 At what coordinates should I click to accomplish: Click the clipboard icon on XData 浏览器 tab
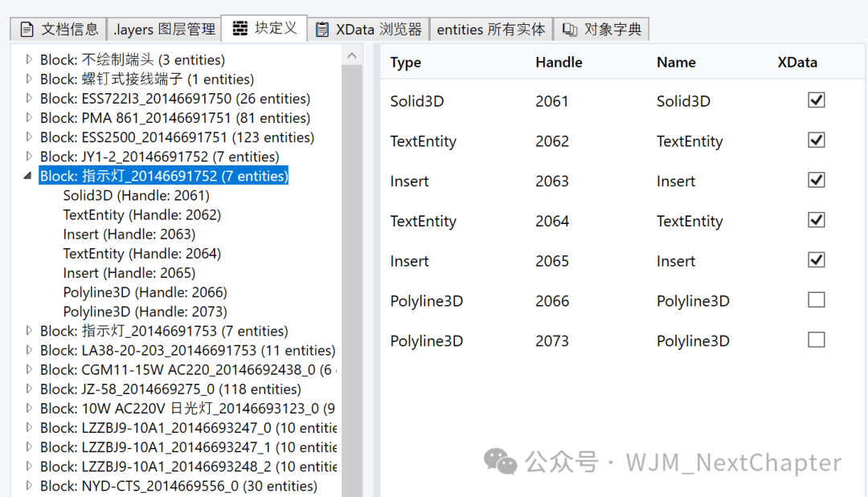tap(322, 30)
